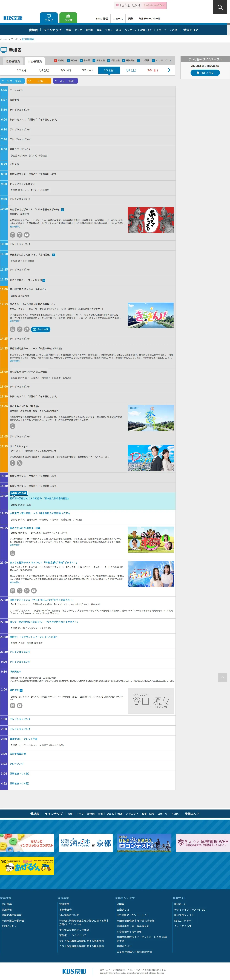Open 採用情報 footer link
230x980 pixels.
7,910
